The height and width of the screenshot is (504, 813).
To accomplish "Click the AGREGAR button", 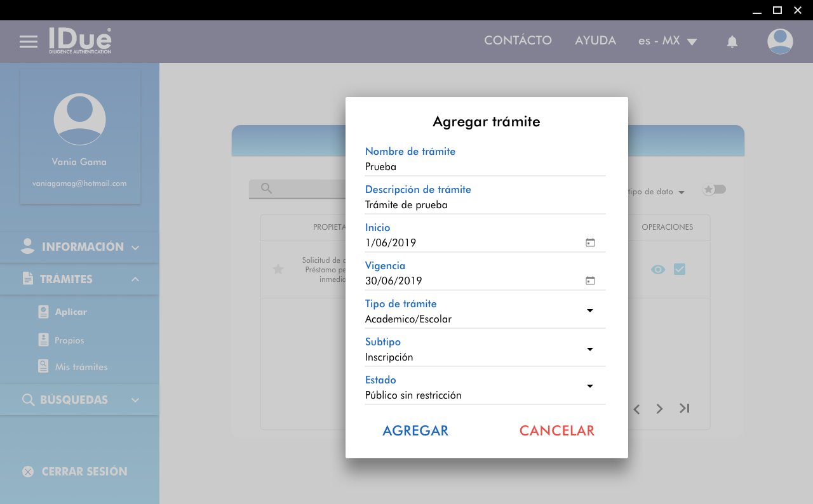I will pos(415,430).
